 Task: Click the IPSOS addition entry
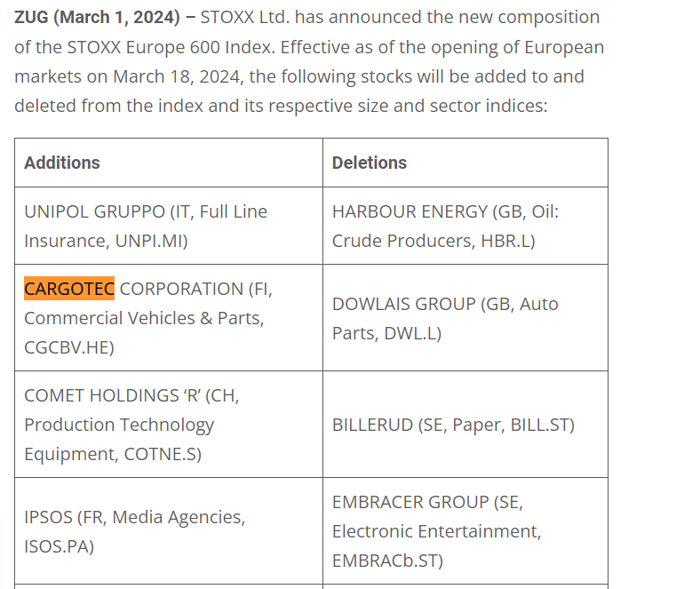[x=134, y=531]
